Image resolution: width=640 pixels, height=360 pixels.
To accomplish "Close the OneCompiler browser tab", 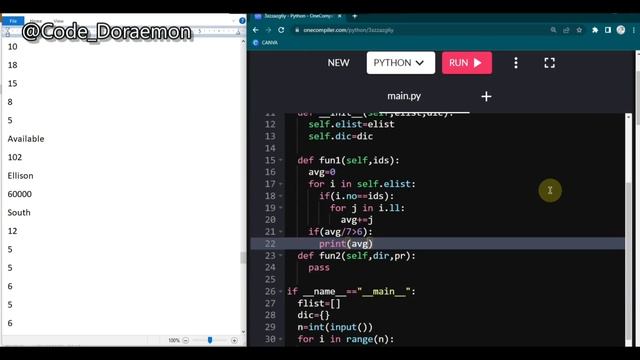I will pos(339,16).
